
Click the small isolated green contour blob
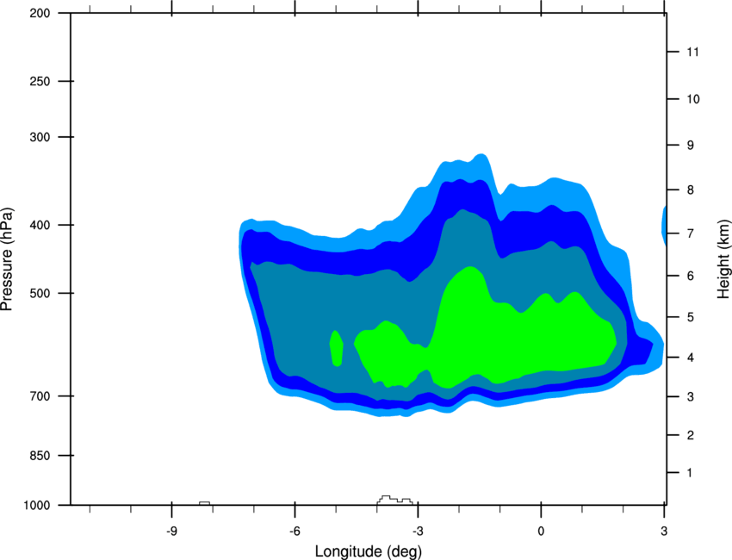pos(337,348)
